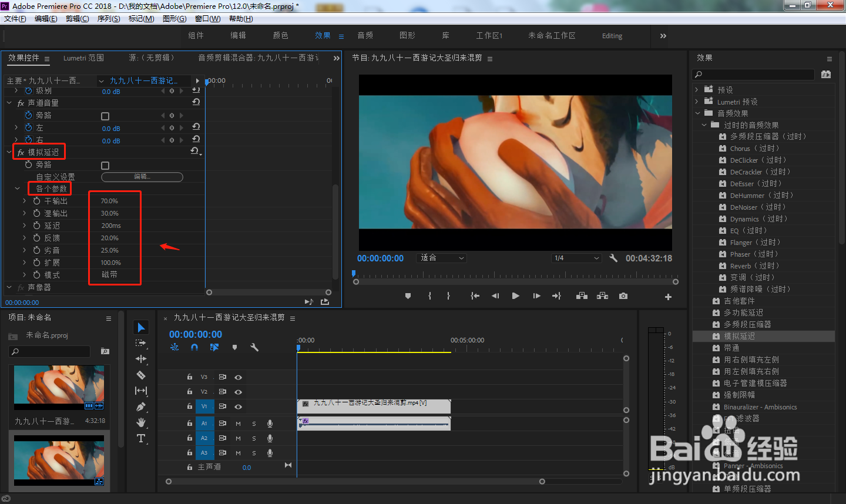846x504 pixels.
Task: Open the 文件(F) menu
Action: (x=15, y=19)
